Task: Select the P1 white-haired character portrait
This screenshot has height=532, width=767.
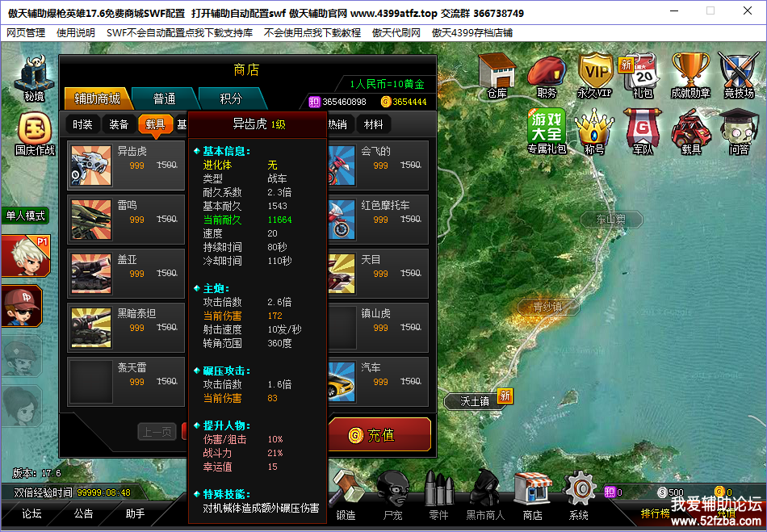Action: [x=26, y=256]
